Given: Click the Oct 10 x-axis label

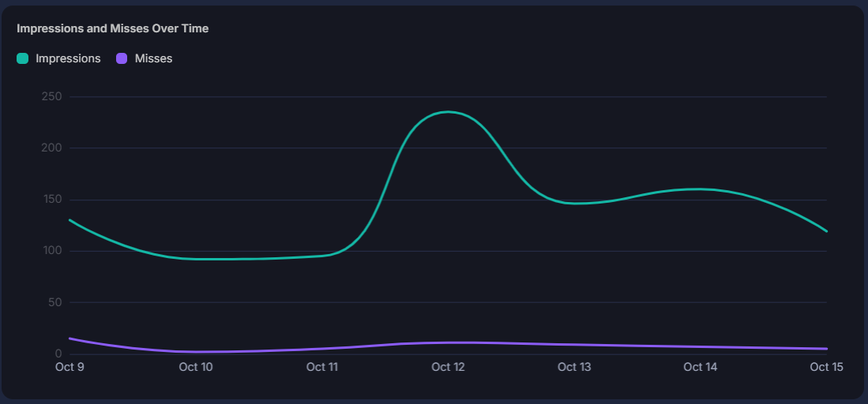Looking at the screenshot, I should click(196, 367).
